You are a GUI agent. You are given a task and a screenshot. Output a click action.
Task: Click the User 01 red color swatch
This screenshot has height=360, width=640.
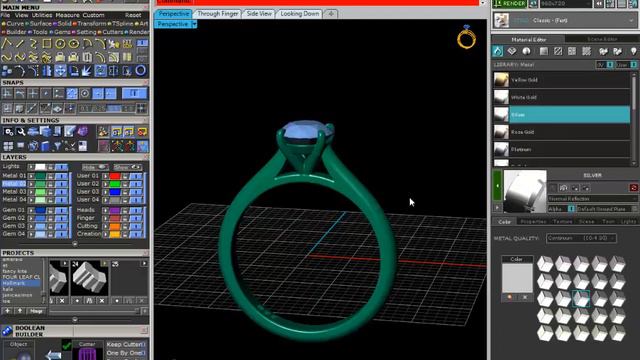(x=115, y=176)
